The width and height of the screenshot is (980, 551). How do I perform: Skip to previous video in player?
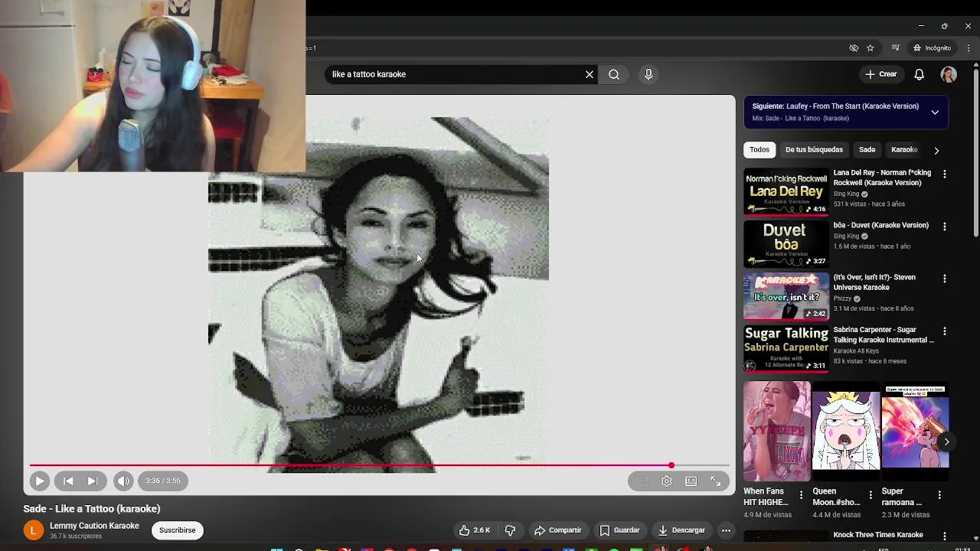click(68, 481)
